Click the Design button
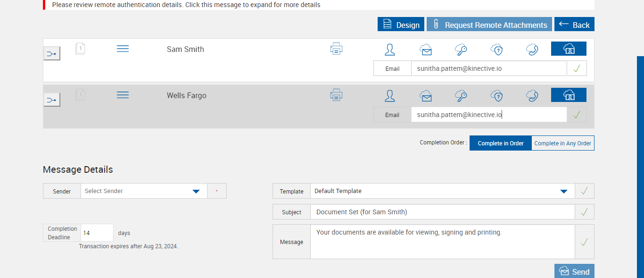644x278 pixels. click(x=401, y=25)
